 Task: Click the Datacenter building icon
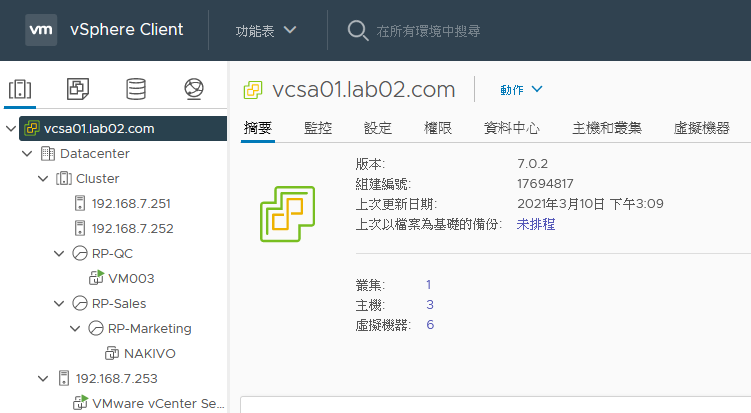(48, 154)
